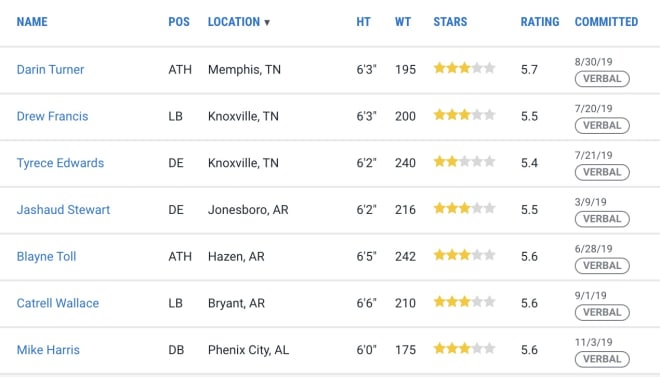Sort table by POS column header
The height and width of the screenshot is (377, 660).
[179, 22]
